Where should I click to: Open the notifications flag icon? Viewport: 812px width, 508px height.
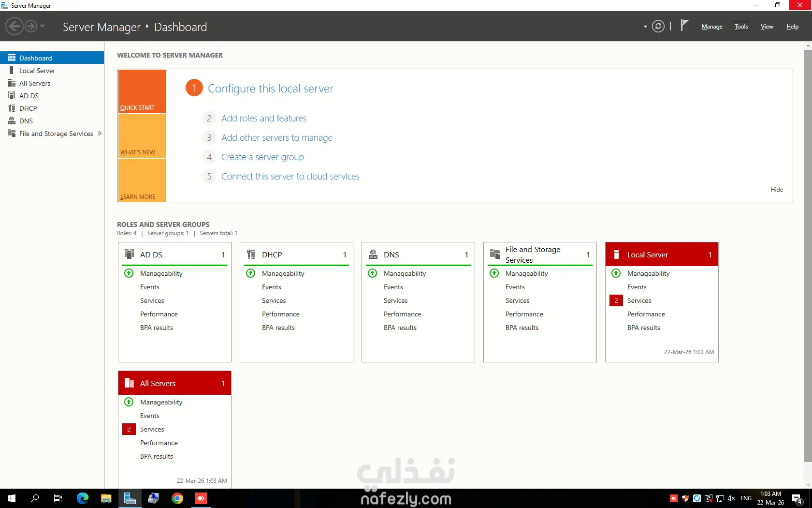pos(684,26)
